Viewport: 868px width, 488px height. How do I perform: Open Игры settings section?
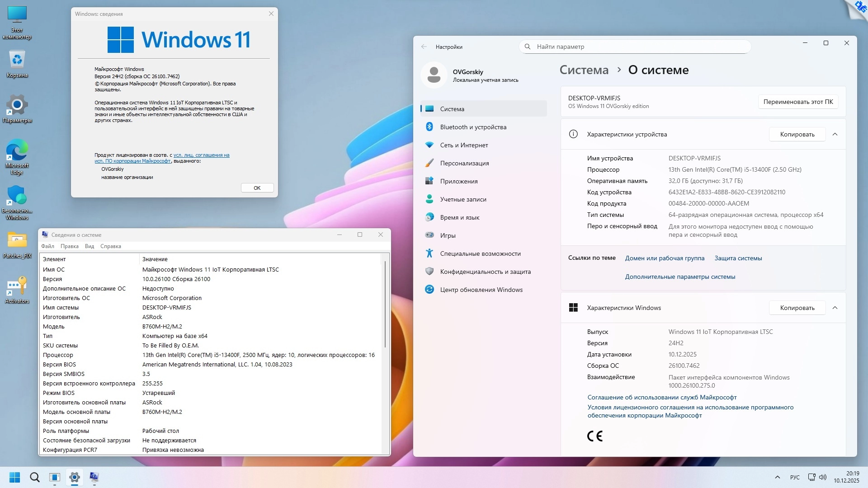coord(449,235)
